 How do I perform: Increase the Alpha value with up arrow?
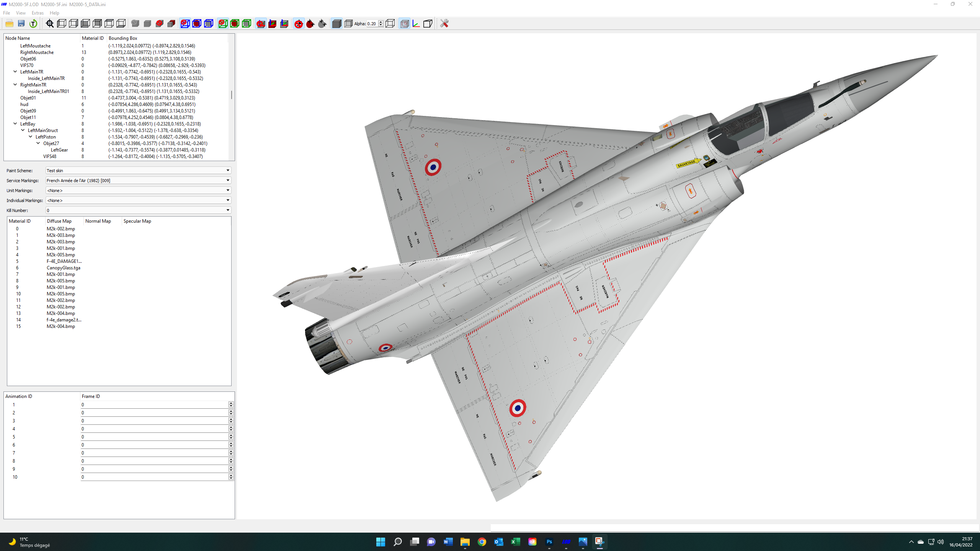tap(381, 22)
